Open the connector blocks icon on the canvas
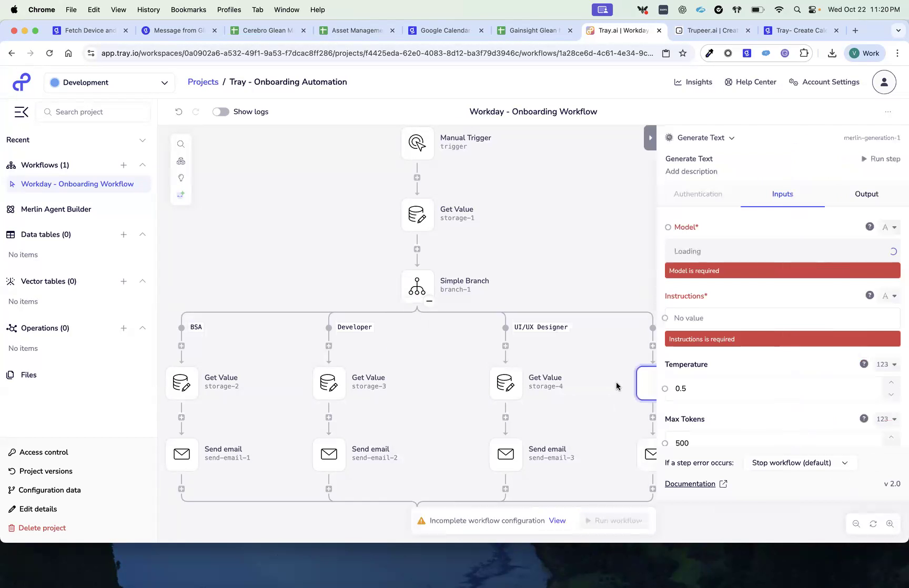The height and width of the screenshot is (588, 909). [181, 161]
